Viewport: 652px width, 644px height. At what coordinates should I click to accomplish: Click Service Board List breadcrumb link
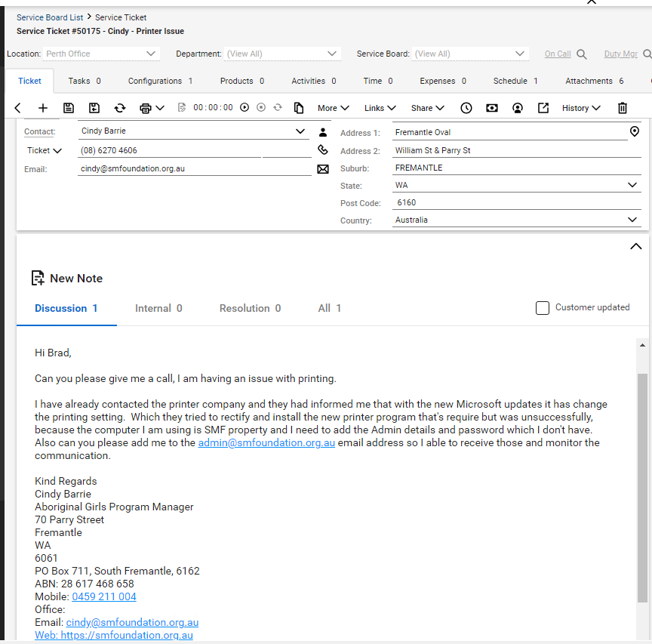[50, 17]
